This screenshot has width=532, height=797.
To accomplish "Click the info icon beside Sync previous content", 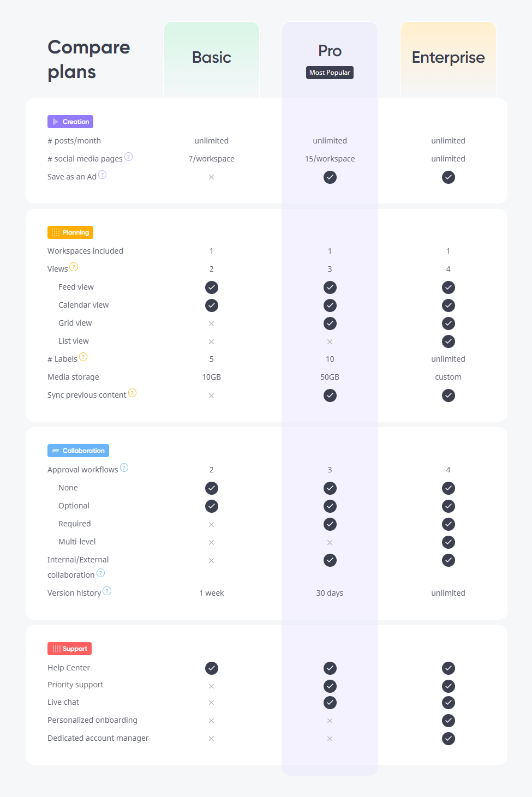I will click(x=133, y=393).
